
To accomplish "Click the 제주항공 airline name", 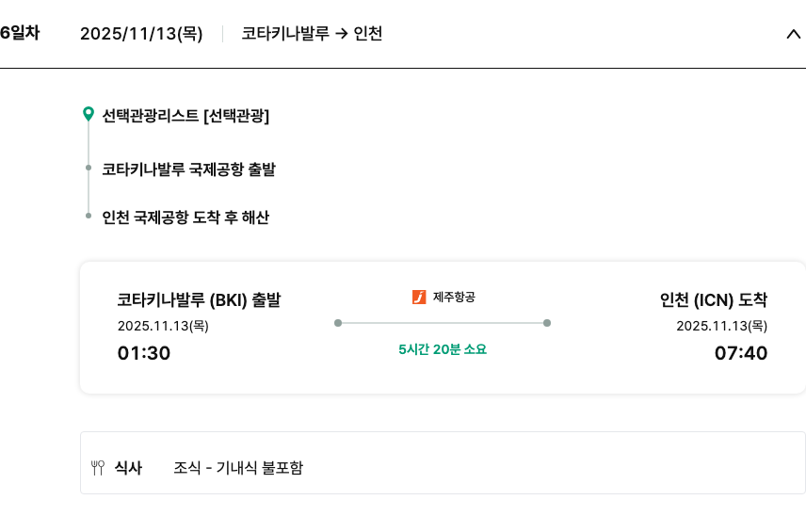I will [454, 298].
